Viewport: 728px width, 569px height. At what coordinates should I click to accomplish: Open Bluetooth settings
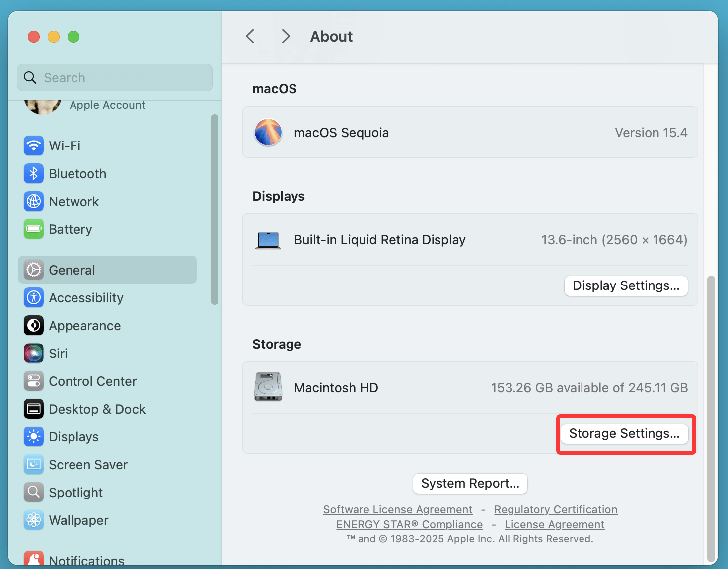pyautogui.click(x=77, y=173)
